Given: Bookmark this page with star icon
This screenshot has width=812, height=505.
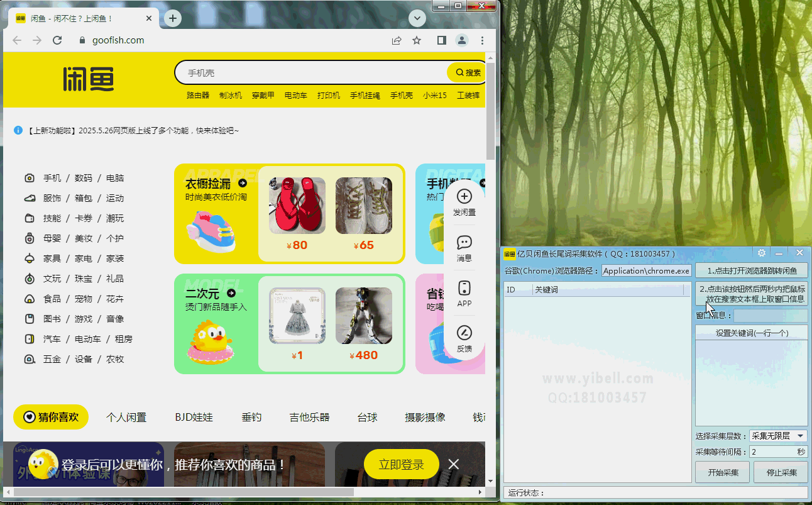Looking at the screenshot, I should (x=417, y=40).
